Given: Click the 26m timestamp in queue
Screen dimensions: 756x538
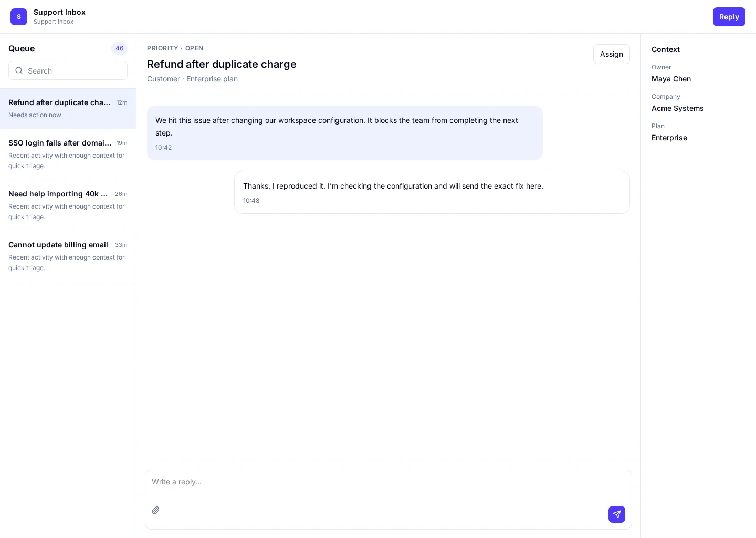Looking at the screenshot, I should coord(121,194).
